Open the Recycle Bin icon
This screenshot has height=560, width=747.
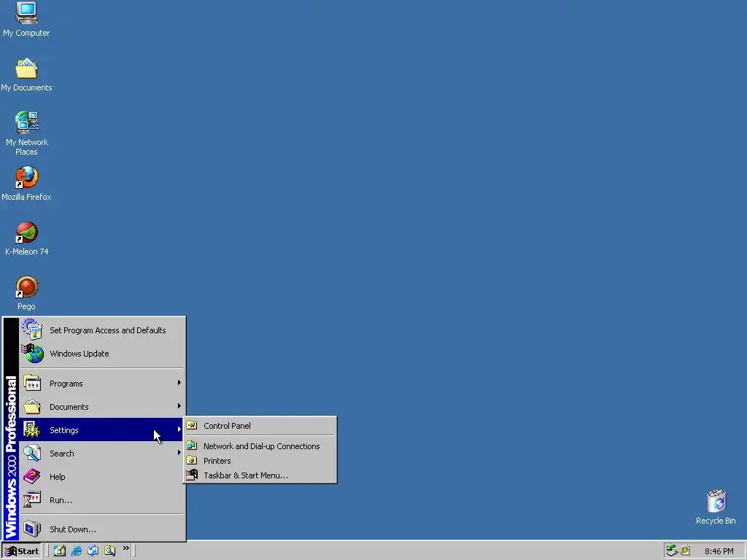coord(716,507)
